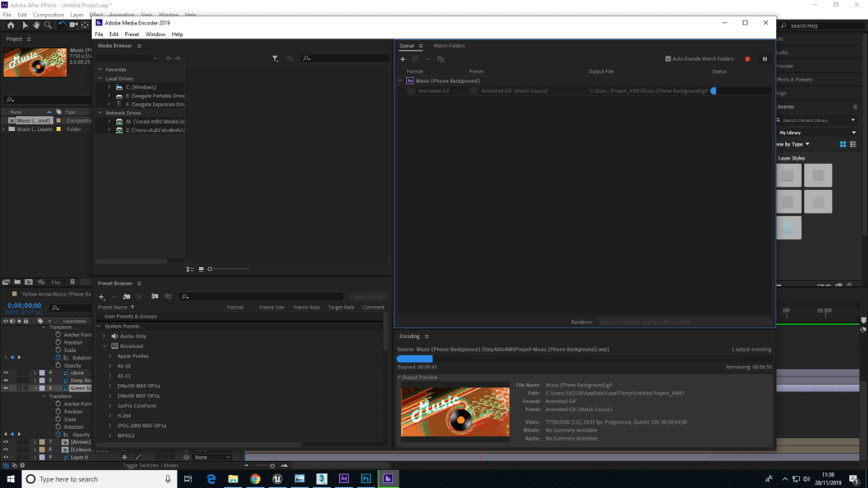Screen dimensions: 868x488
Task: Go back in Media Browser navigation
Action: tap(169, 59)
